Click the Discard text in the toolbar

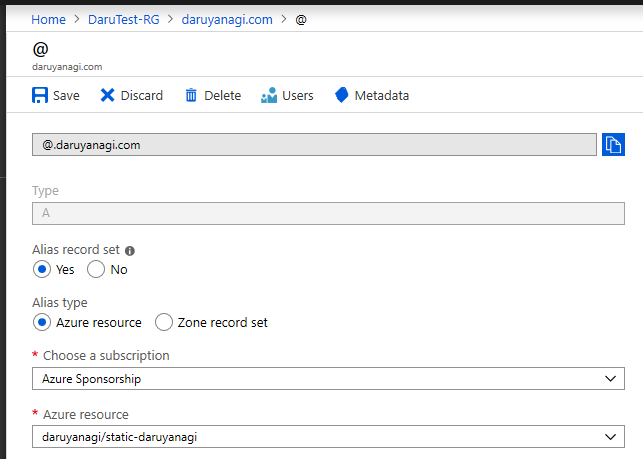[x=141, y=96]
